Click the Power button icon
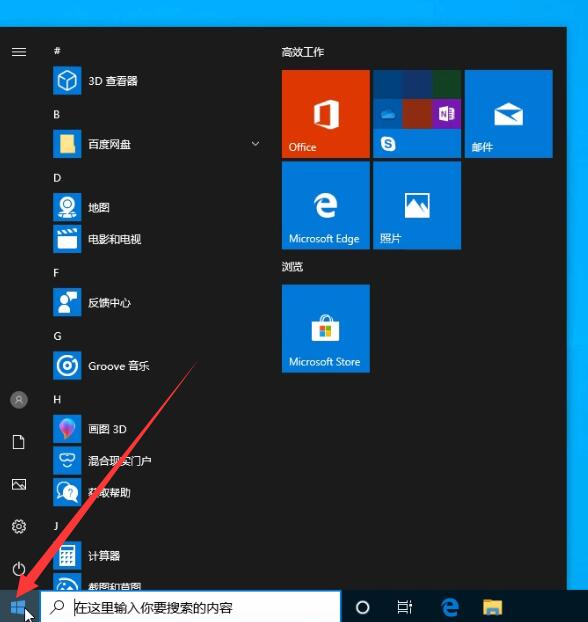 pos(19,569)
